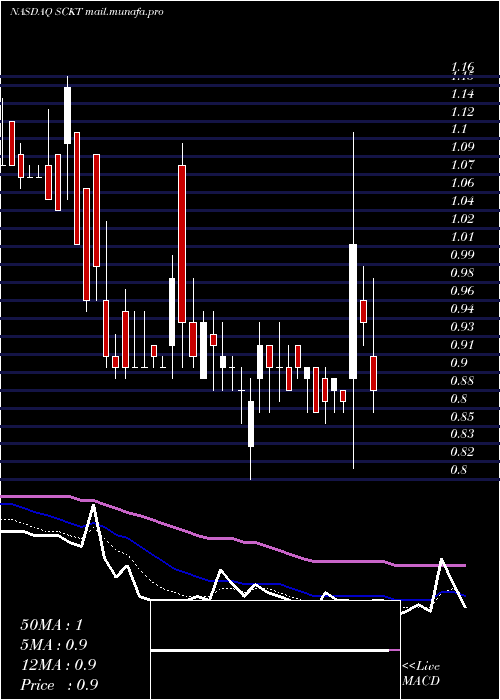Select the 0.88 price axis label
Image resolution: width=500 pixels, height=700 pixels.
tap(463, 381)
